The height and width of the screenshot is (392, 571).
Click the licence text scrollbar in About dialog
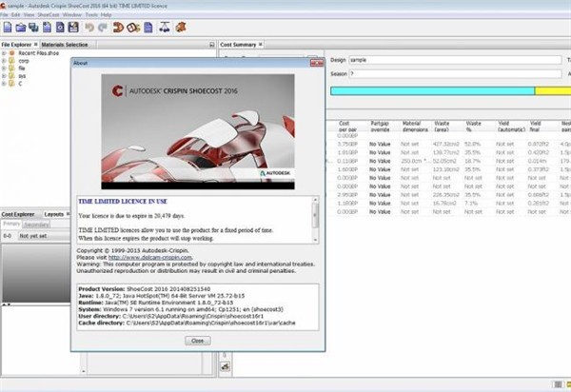click(315, 215)
